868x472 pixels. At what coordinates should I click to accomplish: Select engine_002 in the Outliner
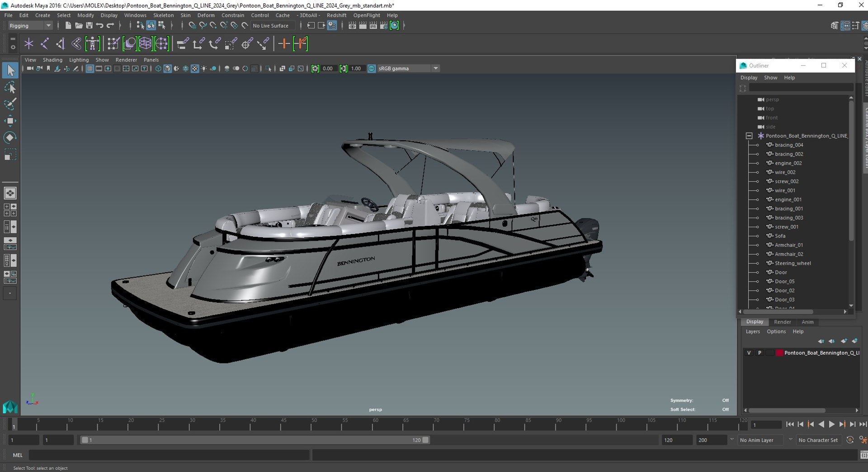coord(788,163)
